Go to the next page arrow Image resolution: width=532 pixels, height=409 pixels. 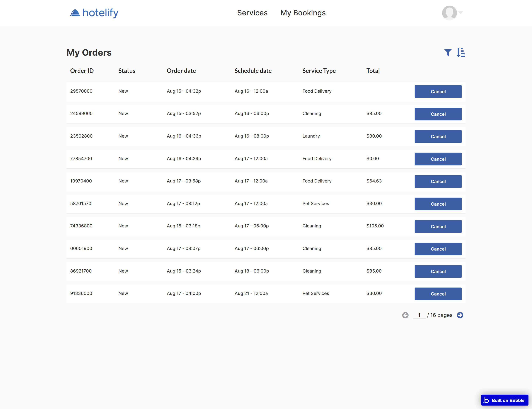click(460, 315)
